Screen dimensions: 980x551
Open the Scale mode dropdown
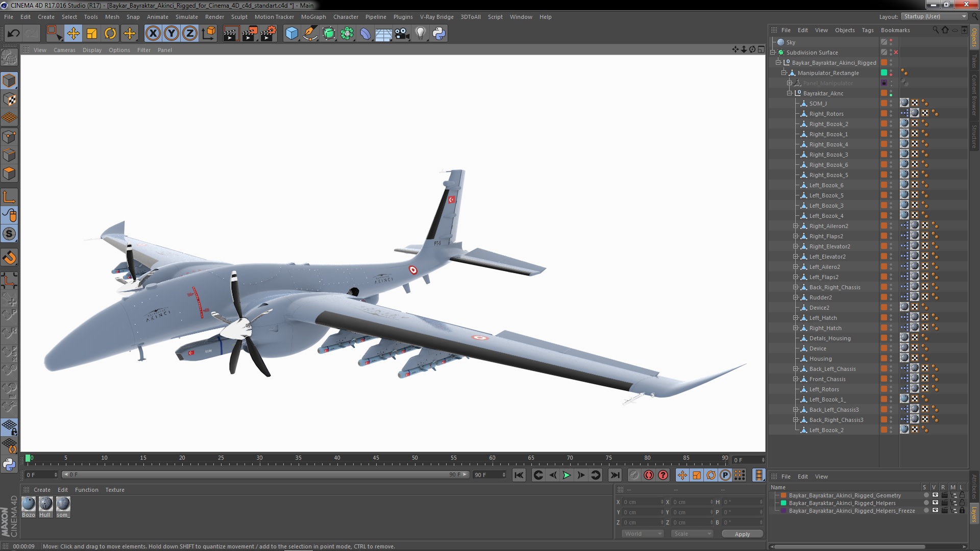pos(692,534)
